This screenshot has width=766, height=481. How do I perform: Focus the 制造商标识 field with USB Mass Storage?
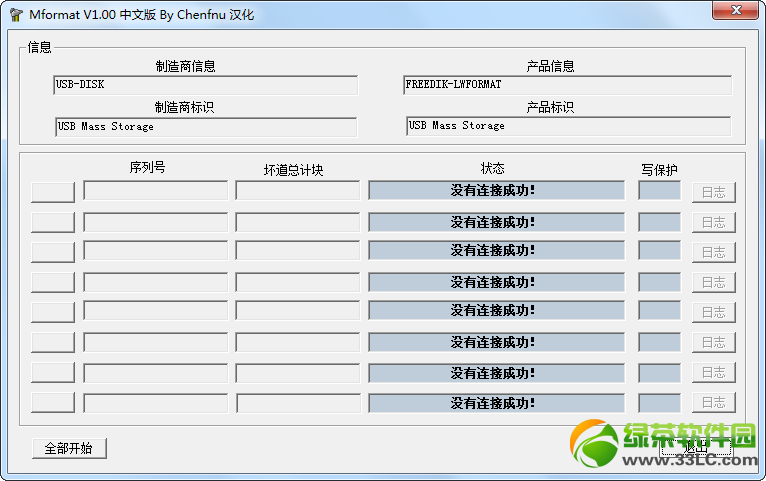click(x=206, y=127)
